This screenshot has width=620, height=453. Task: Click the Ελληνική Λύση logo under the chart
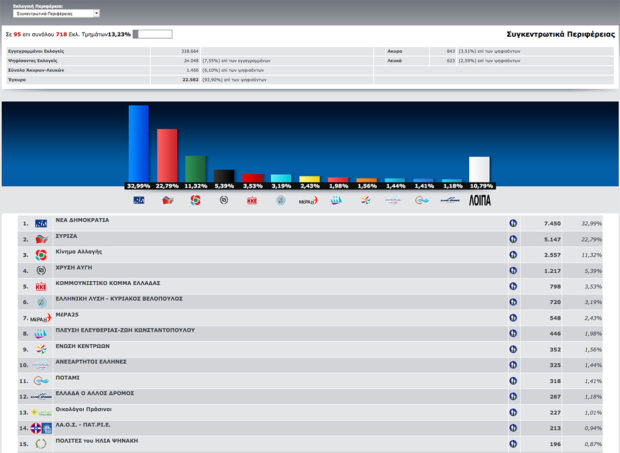(281, 200)
